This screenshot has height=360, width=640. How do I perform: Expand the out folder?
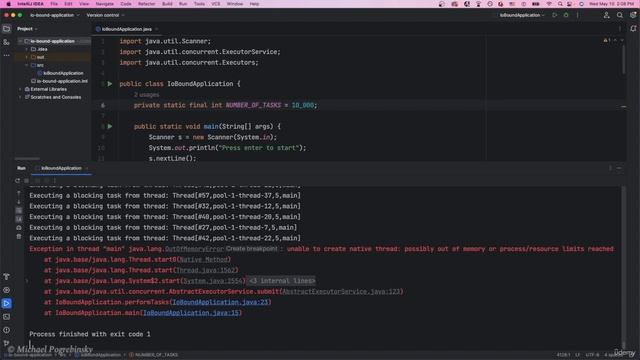[27, 57]
